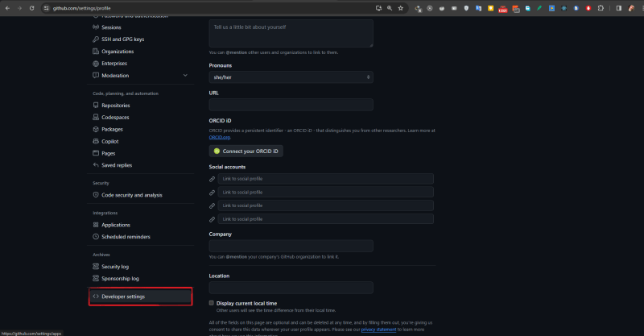Image resolution: width=644 pixels, height=336 pixels.
Task: Click the Packages cube icon
Action: tap(96, 129)
